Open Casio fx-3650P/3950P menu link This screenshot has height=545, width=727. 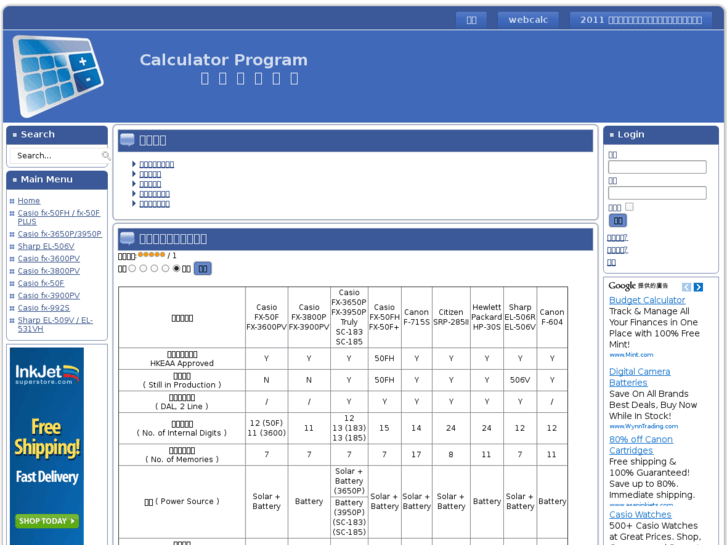(x=59, y=234)
